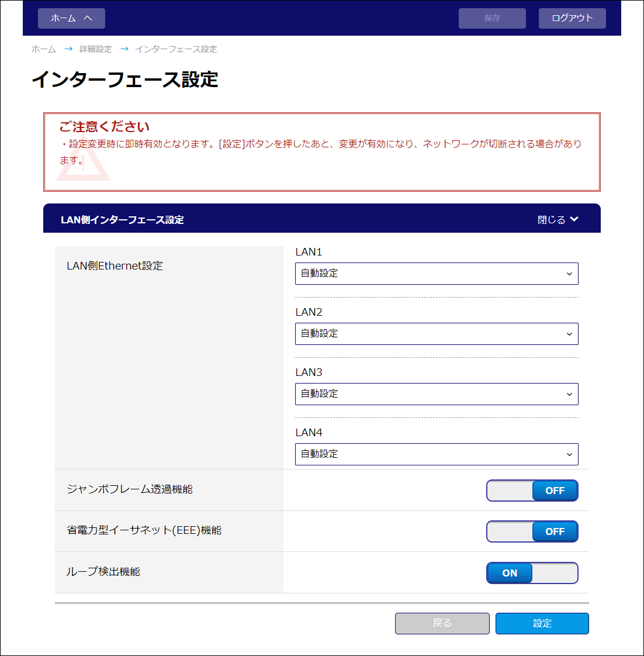644x656 pixels.
Task: Go to 詳細設定 in the breadcrumb
Action: click(96, 49)
